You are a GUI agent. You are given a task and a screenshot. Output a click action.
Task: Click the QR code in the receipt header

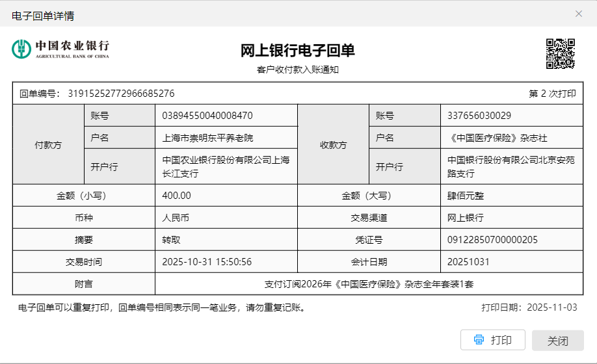[x=560, y=53]
